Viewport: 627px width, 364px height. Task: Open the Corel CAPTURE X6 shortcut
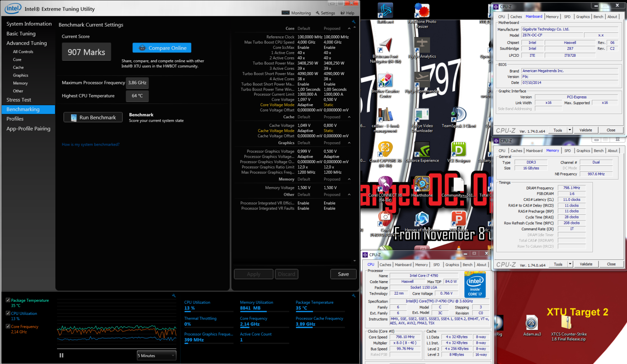pos(385,155)
